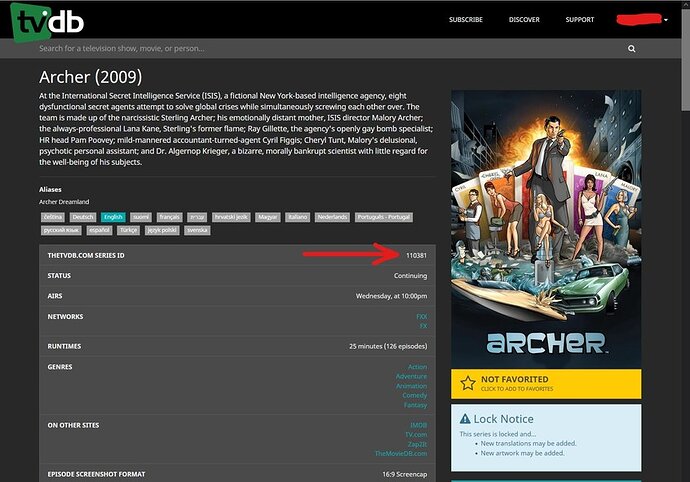The image size is (690, 482).
Task: Open the Adventure genre link
Action: 411,376
